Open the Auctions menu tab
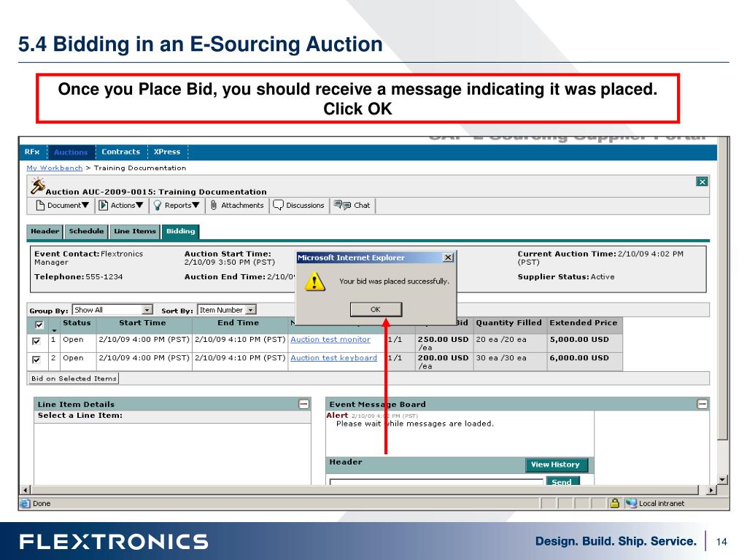747x560 pixels. click(x=71, y=152)
